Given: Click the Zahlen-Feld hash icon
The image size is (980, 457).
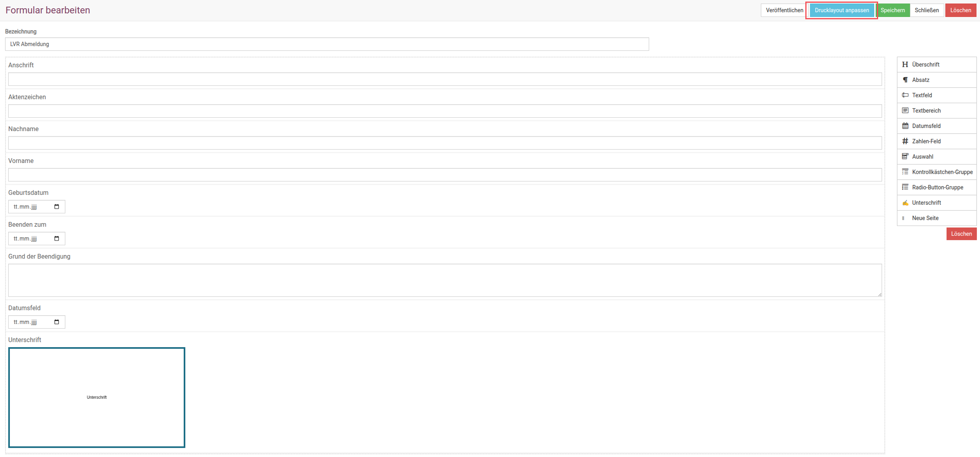Looking at the screenshot, I should 905,141.
